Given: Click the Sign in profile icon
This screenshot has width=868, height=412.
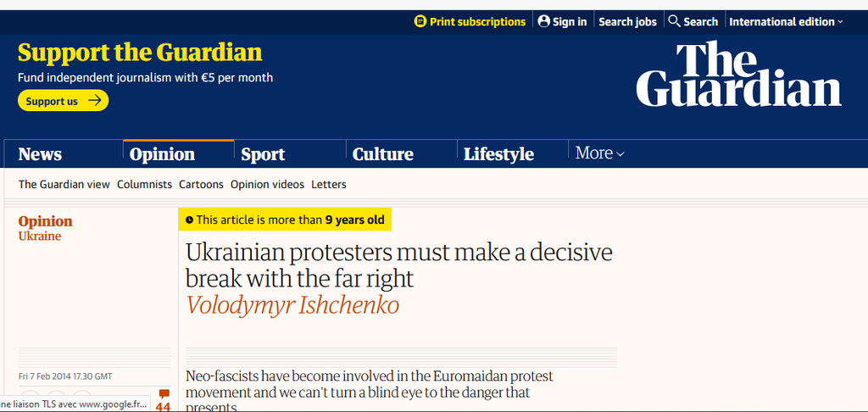Looking at the screenshot, I should click(543, 21).
